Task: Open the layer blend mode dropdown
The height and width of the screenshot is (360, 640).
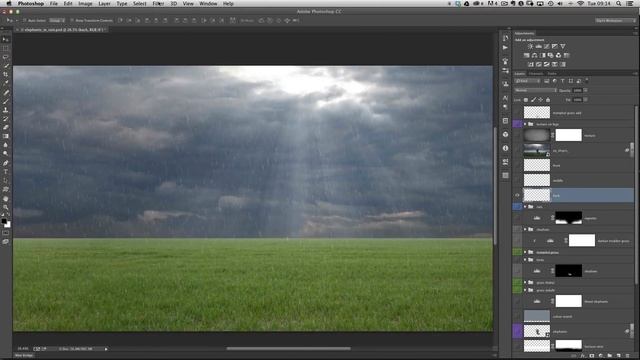Action: click(535, 90)
